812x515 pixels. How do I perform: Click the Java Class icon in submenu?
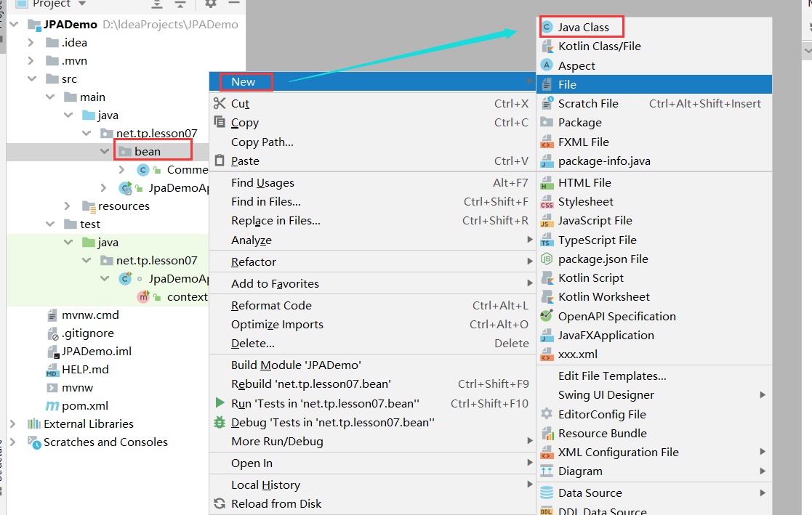click(x=547, y=27)
